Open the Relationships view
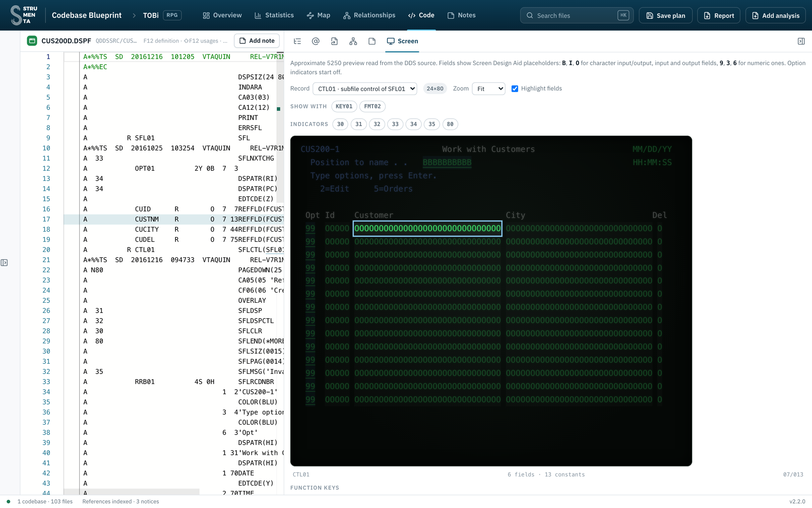This screenshot has height=508, width=812. click(x=369, y=15)
